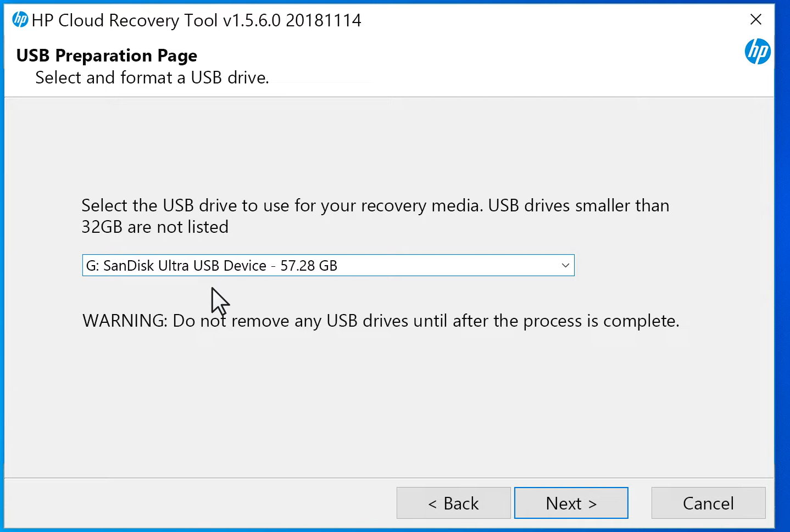Click the 'Select and format a USB drive' subtitle

coord(152,77)
